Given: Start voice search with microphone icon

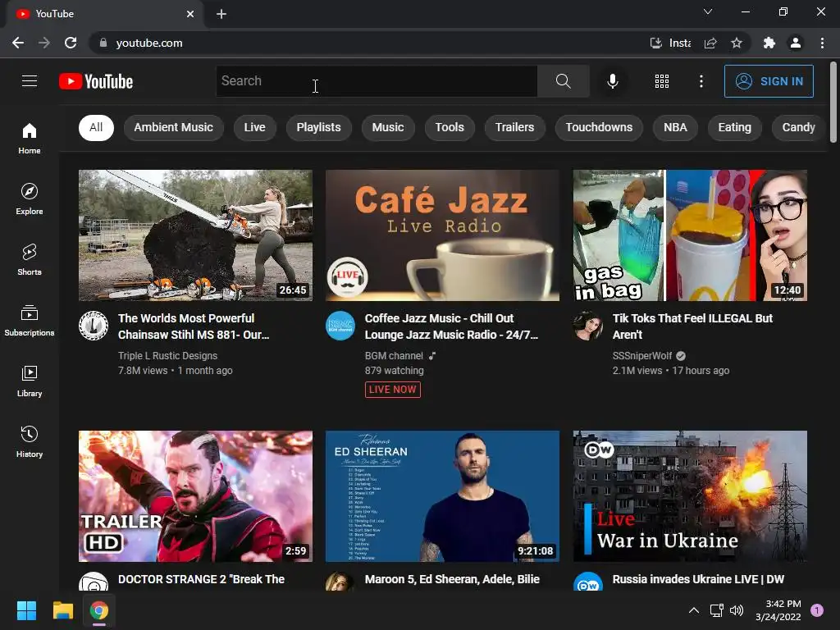Looking at the screenshot, I should pyautogui.click(x=612, y=81).
